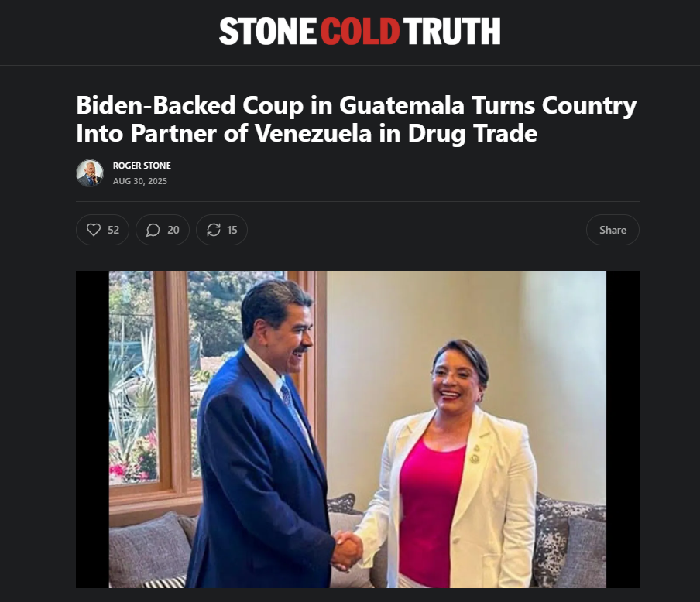This screenshot has height=602, width=700.
Task: Click the Share button
Action: (612, 230)
